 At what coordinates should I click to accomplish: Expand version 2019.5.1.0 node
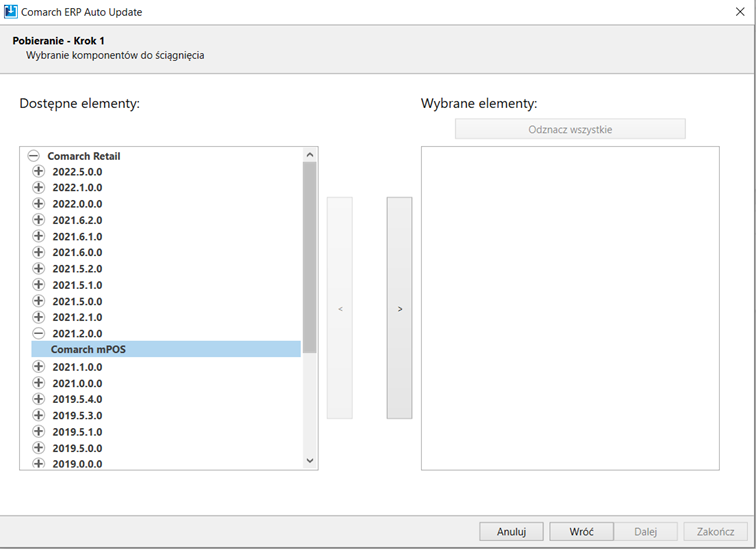point(39,431)
